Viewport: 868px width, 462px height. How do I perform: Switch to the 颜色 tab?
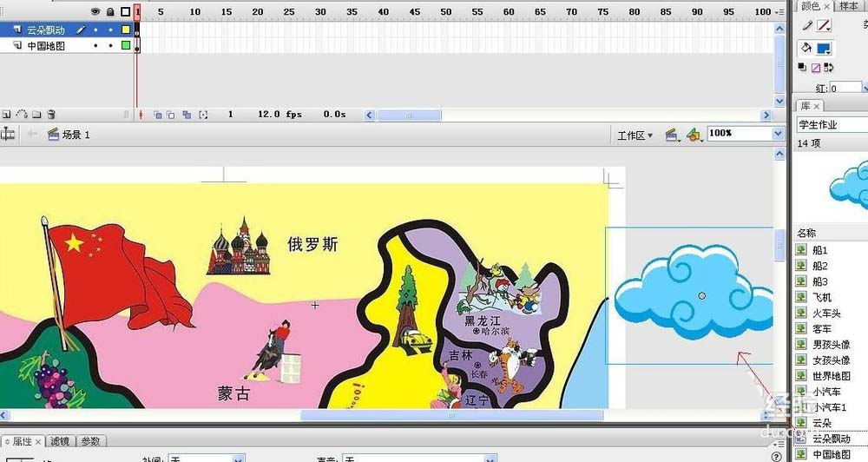pyautogui.click(x=810, y=6)
